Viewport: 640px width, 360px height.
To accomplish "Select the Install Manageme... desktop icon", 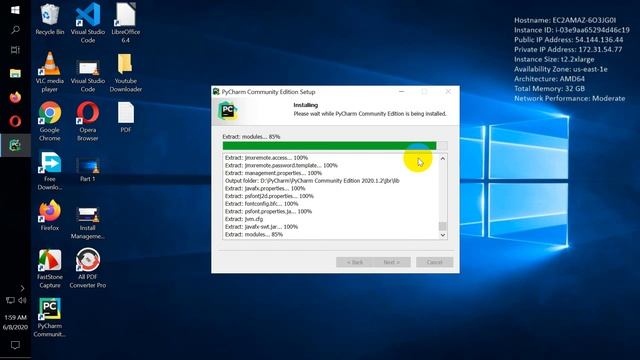I will coord(88,222).
